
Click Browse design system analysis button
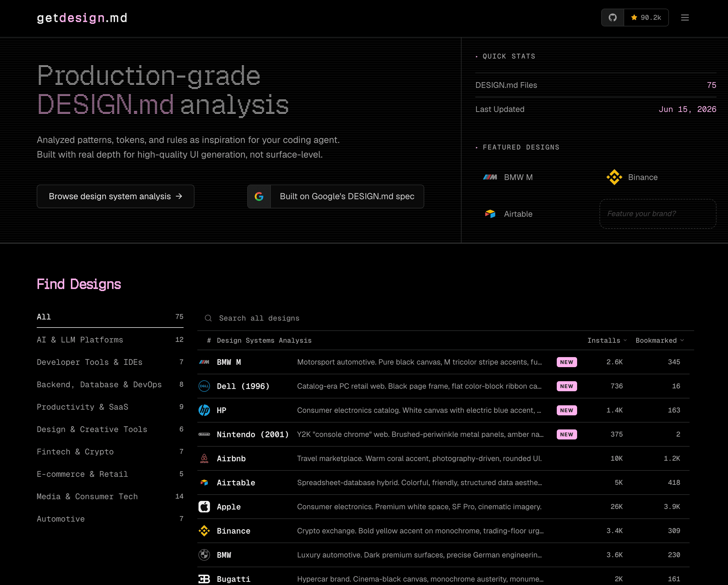click(116, 196)
